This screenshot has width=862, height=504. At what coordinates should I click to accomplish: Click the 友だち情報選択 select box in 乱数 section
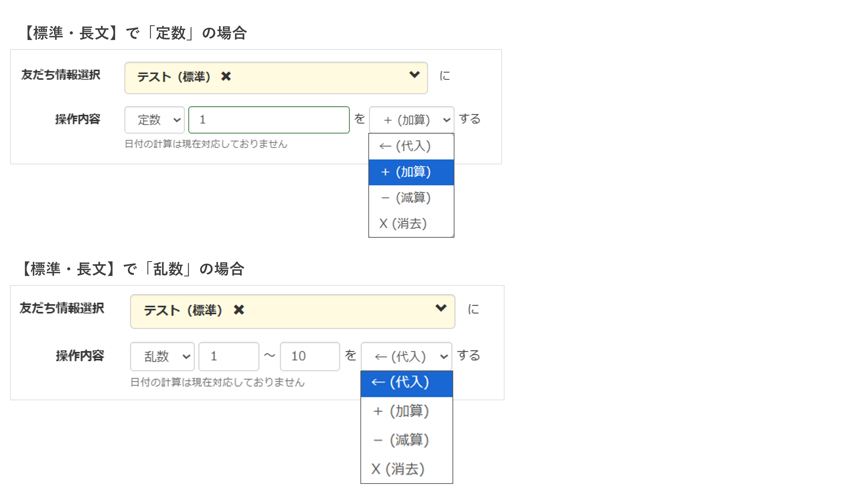292,312
